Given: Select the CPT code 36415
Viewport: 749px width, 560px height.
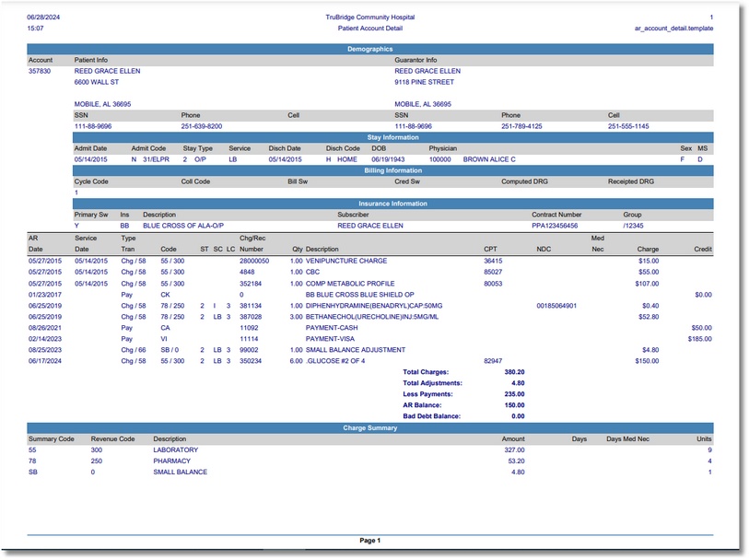Looking at the screenshot, I should tap(493, 262).
